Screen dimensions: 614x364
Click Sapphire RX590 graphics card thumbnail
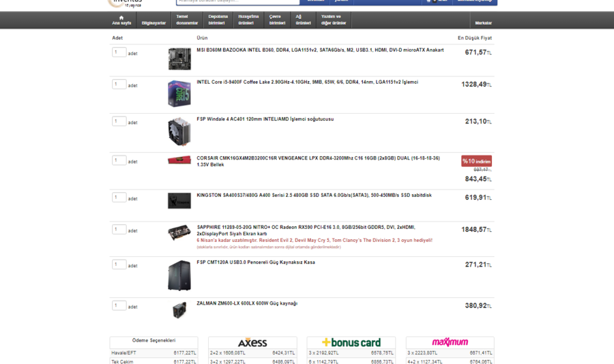(179, 232)
